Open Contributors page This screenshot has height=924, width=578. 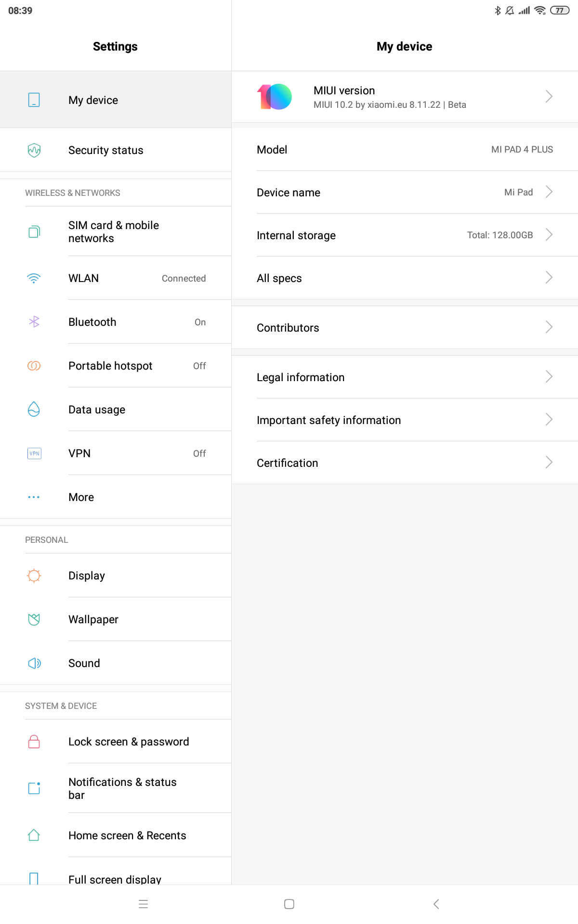[x=405, y=328]
